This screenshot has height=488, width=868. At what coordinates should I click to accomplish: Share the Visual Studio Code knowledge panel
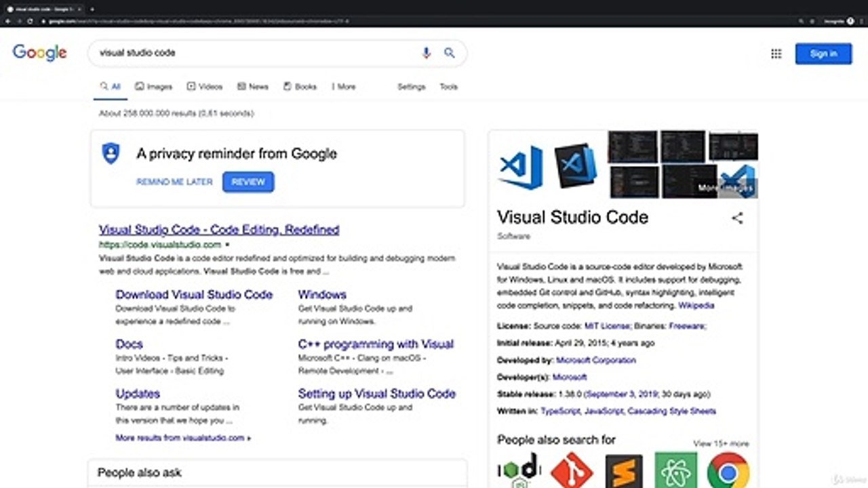tap(737, 218)
